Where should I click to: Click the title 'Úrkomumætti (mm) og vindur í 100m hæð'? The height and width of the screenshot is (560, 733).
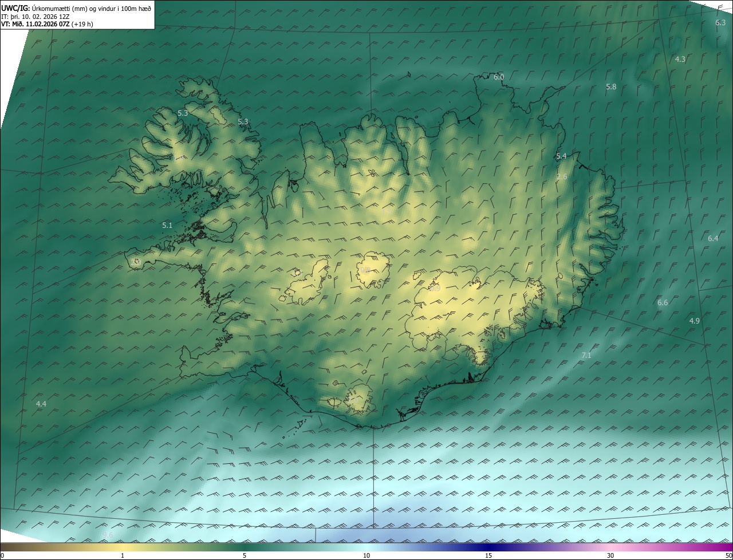[91, 9]
